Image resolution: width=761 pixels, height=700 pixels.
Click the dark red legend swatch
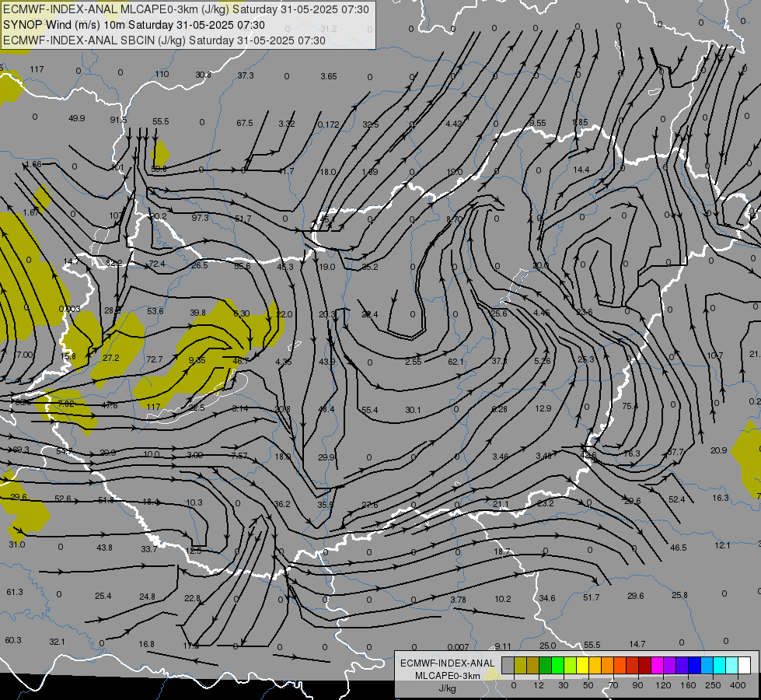pos(644,665)
